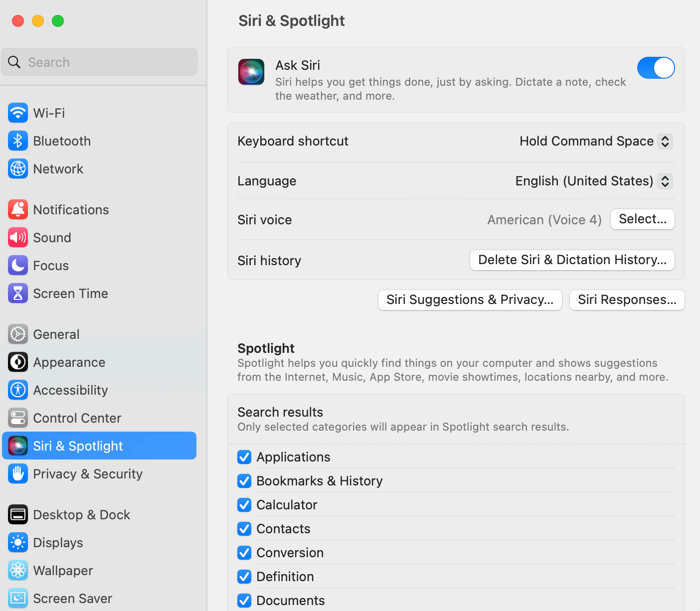Turn off the Ask Siri toggle
The width and height of the screenshot is (700, 611).
coord(656,68)
